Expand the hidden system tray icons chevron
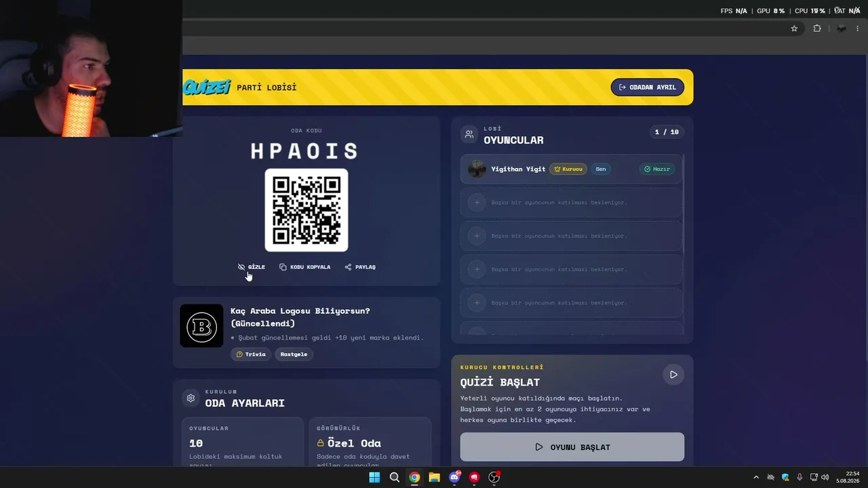 756,477
